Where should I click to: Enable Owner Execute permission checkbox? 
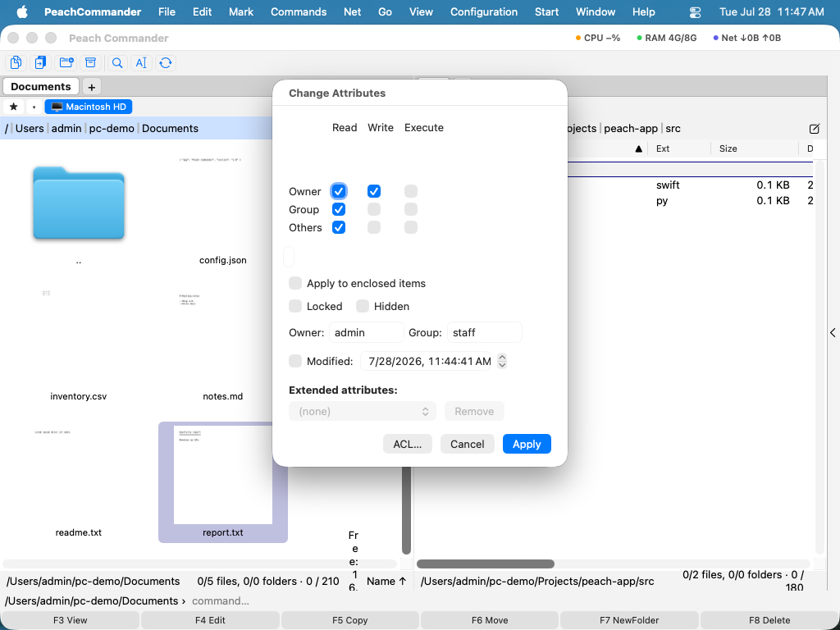pos(411,191)
